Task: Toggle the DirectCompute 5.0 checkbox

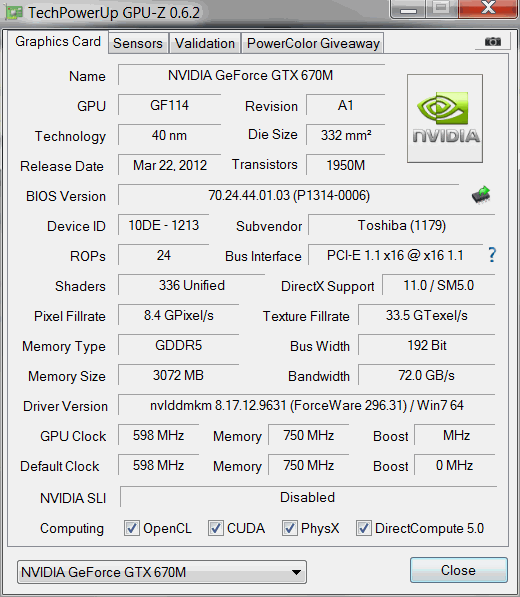Action: click(x=363, y=528)
